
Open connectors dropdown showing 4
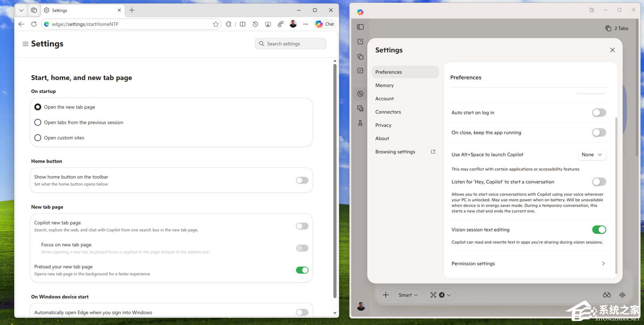coord(441,295)
